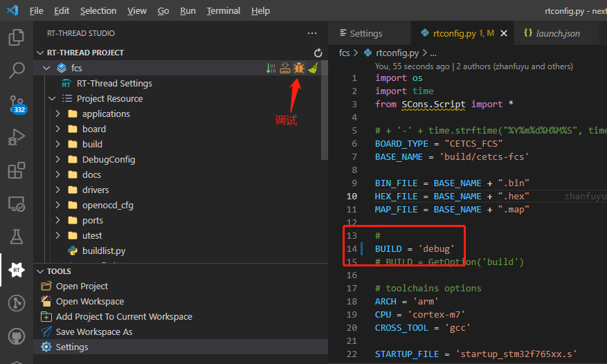Download firmware for fcs project
Image resolution: width=607 pixels, height=364 pixels.
285,68
